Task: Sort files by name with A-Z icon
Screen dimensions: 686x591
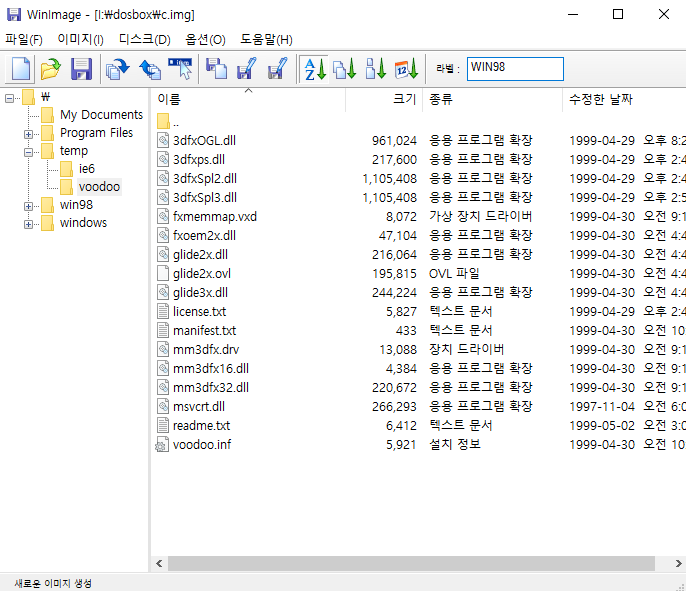Action: (315, 69)
